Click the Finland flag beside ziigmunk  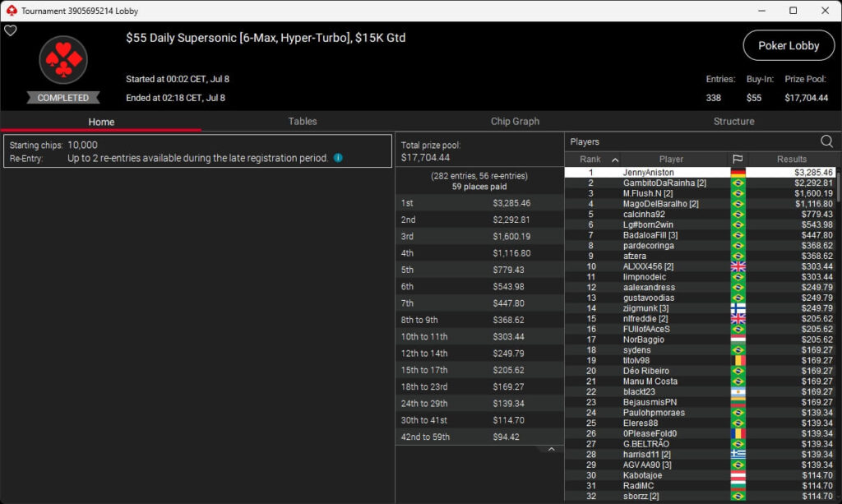click(x=738, y=308)
